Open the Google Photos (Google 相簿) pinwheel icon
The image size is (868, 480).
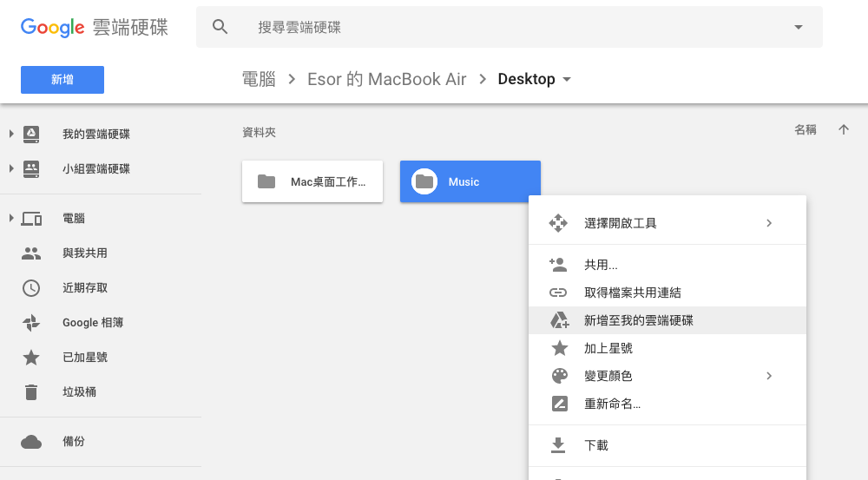click(31, 323)
